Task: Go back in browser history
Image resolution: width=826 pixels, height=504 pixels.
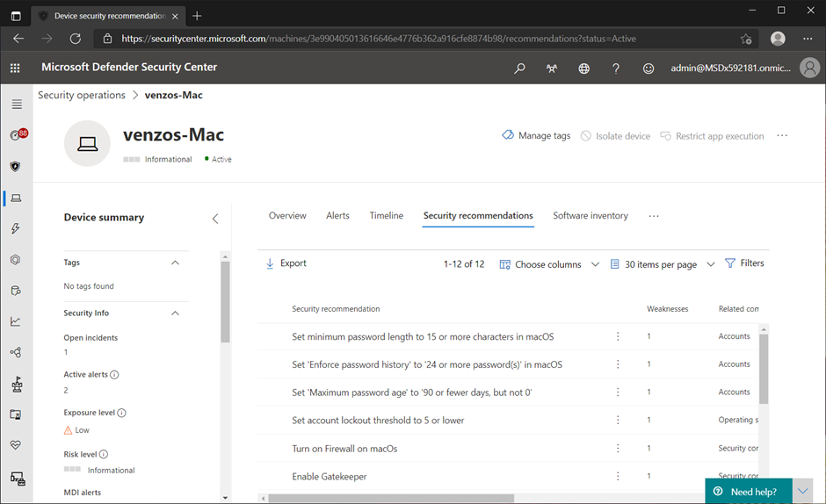Action: pos(18,39)
